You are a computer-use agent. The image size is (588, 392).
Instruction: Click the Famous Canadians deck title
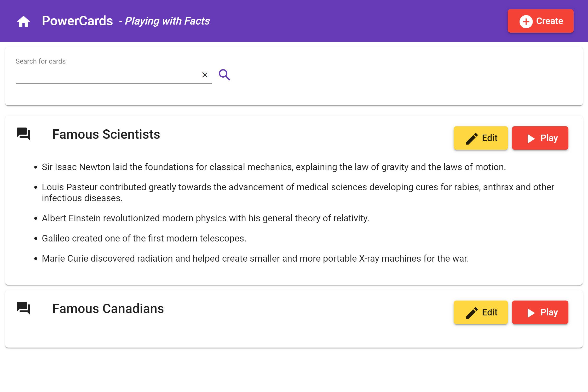108,309
